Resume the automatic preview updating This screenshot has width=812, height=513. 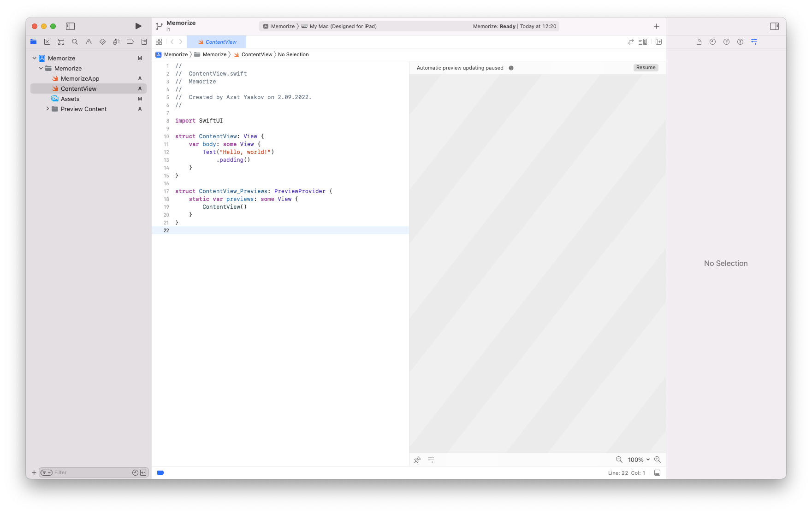pyautogui.click(x=646, y=68)
